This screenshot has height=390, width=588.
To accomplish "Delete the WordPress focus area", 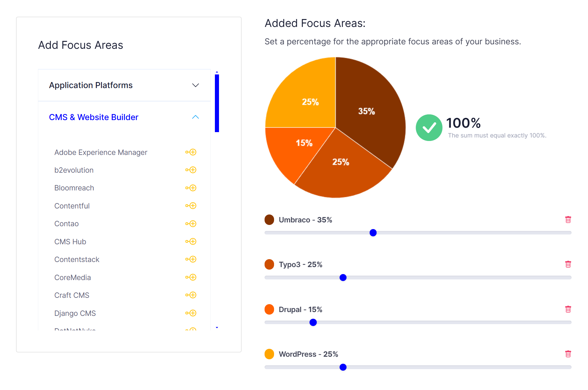I will click(x=568, y=354).
